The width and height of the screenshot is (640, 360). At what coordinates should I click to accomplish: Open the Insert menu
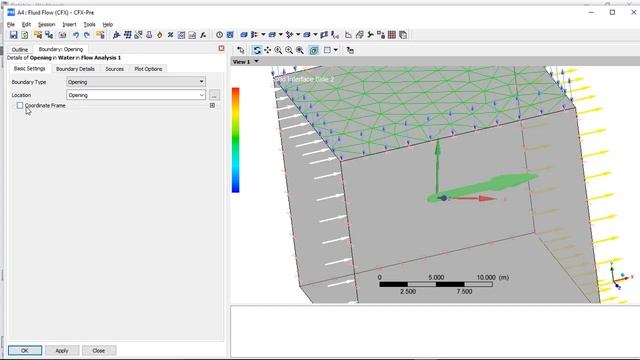pos(69,24)
